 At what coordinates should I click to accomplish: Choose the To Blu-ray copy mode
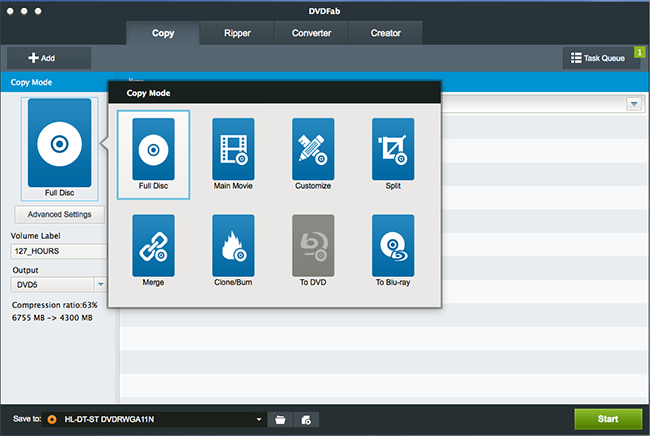(x=393, y=250)
